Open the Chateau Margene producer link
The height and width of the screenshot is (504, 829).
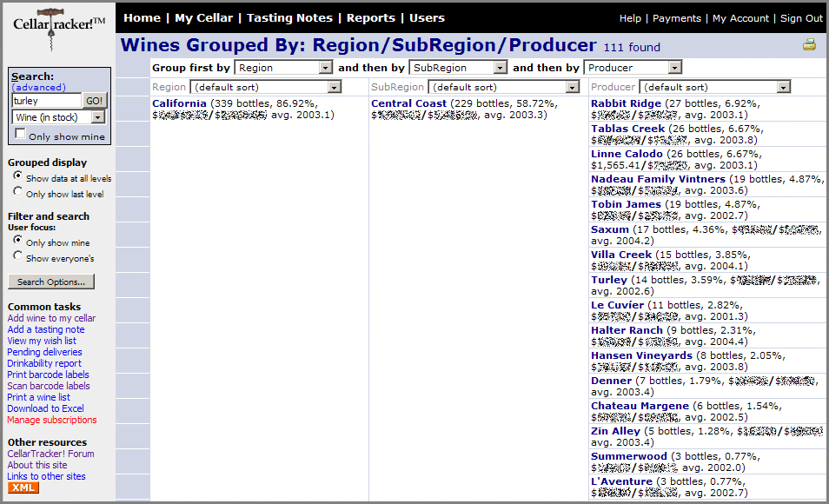(x=640, y=406)
